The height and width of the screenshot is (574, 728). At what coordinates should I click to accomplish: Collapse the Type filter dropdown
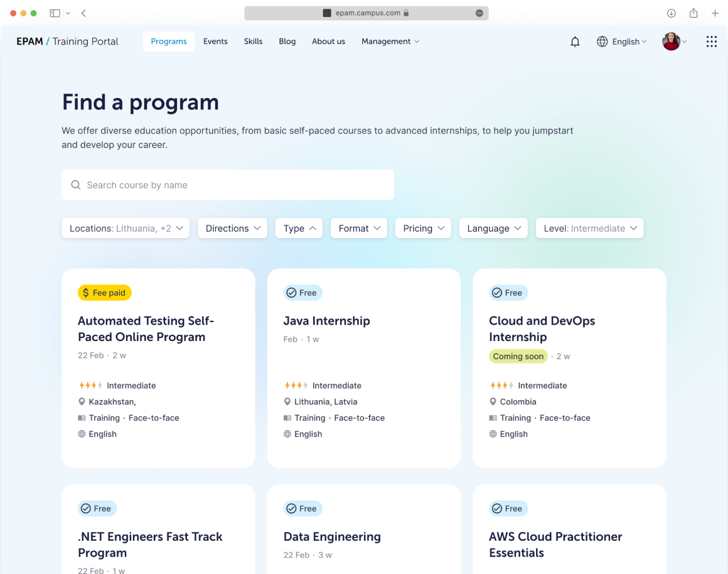[299, 228]
